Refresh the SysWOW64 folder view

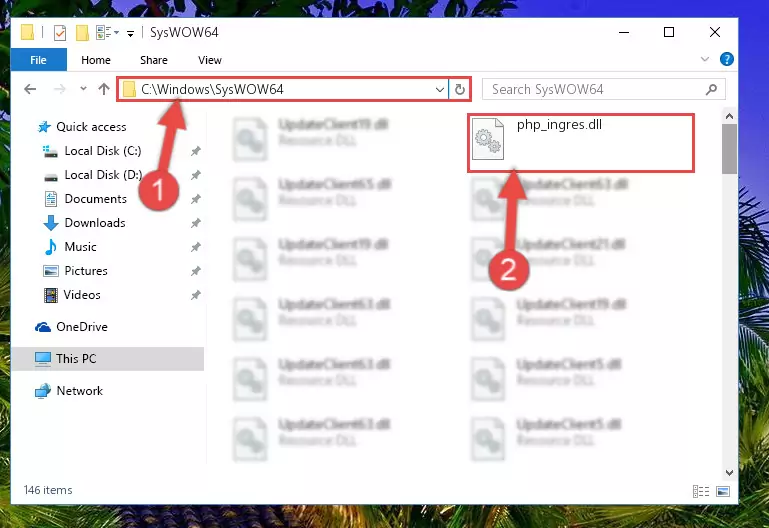pyautogui.click(x=460, y=90)
